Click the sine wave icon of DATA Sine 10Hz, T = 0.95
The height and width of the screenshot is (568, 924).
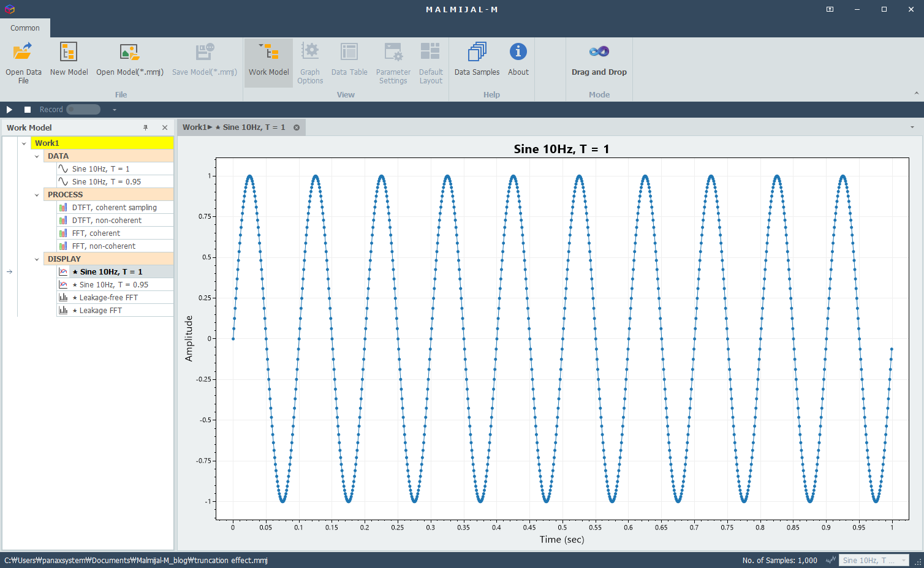click(x=63, y=182)
